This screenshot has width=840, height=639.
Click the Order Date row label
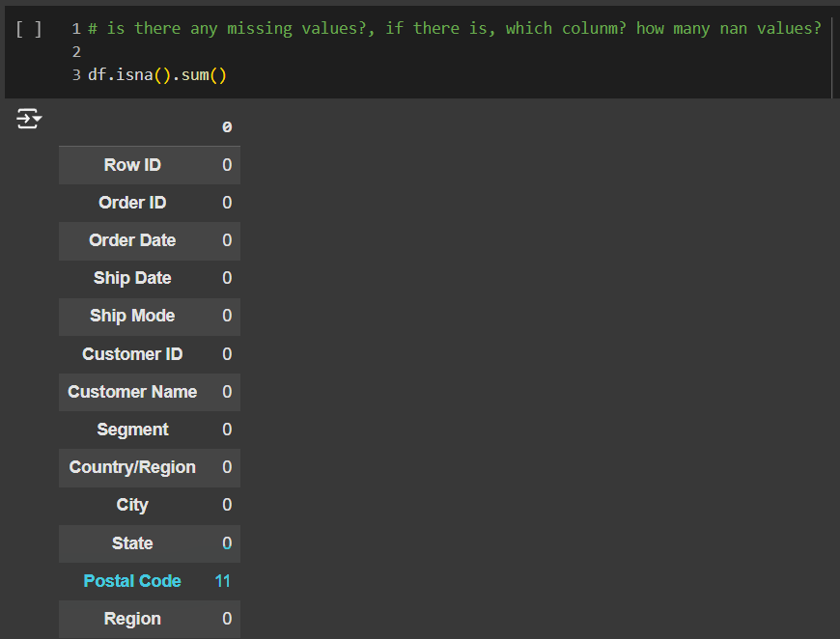point(132,240)
